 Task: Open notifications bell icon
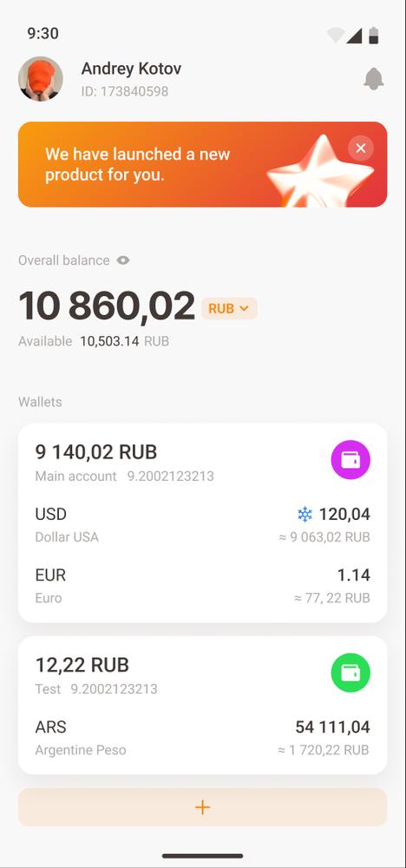click(374, 79)
